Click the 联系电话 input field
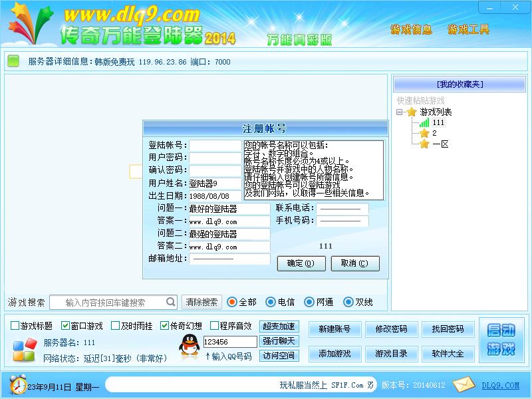This screenshot has width=532, height=399. coord(342,209)
